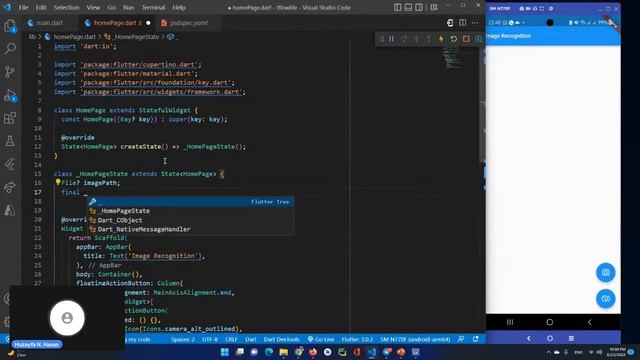Click line number 17 in gutter
Image resolution: width=640 pixels, height=360 pixels.
pos(38,192)
